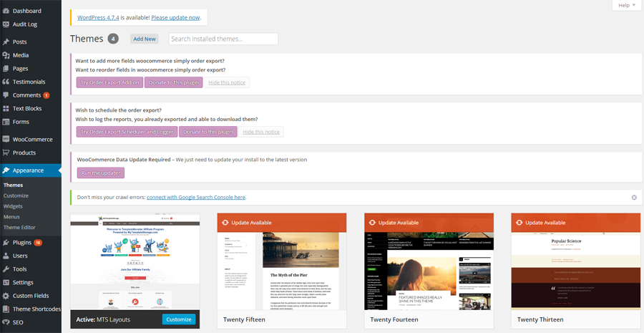Screen dimensions: 644x333
Task: Click the WooCommerce icon in sidebar
Action: (x=6, y=140)
